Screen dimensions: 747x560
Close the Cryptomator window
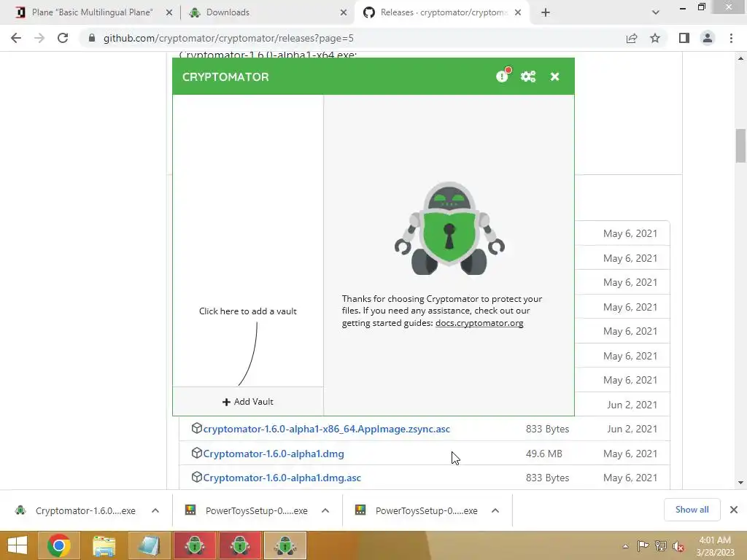pyautogui.click(x=554, y=77)
